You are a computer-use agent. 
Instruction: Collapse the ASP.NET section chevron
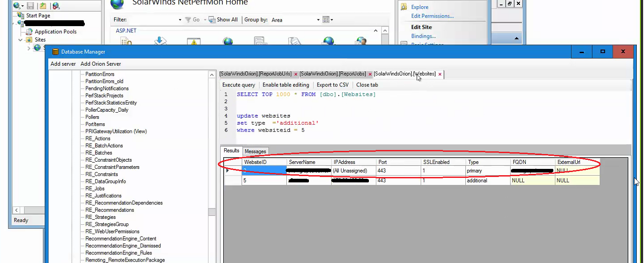click(x=376, y=31)
